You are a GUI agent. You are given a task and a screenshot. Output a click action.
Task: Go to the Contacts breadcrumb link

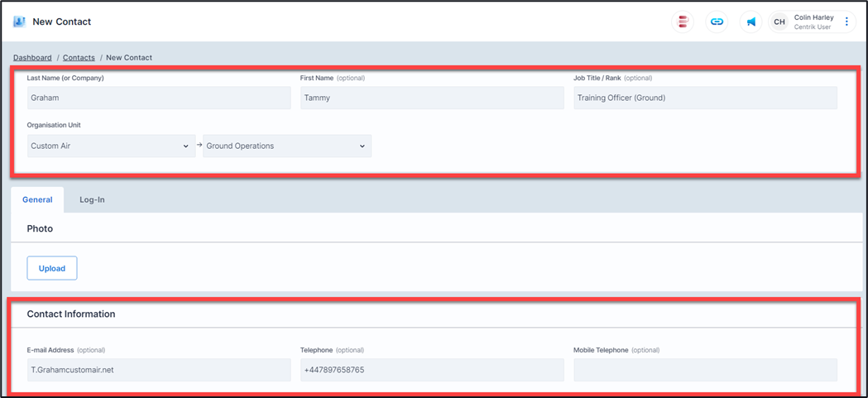[79, 58]
